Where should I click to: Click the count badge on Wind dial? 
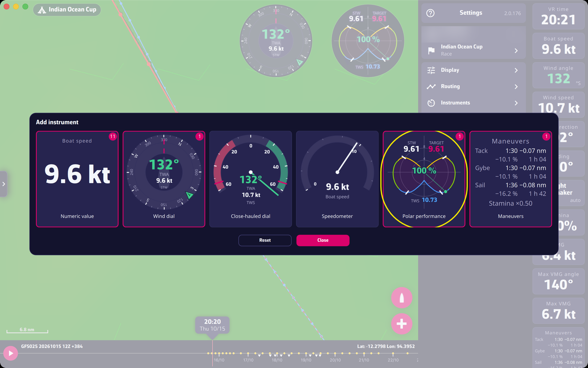[200, 136]
